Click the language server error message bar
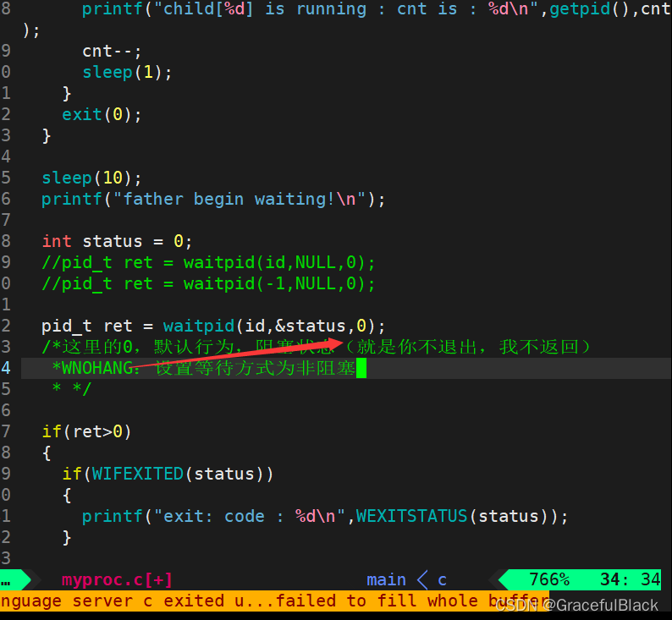This screenshot has width=672, height=620. click(274, 601)
